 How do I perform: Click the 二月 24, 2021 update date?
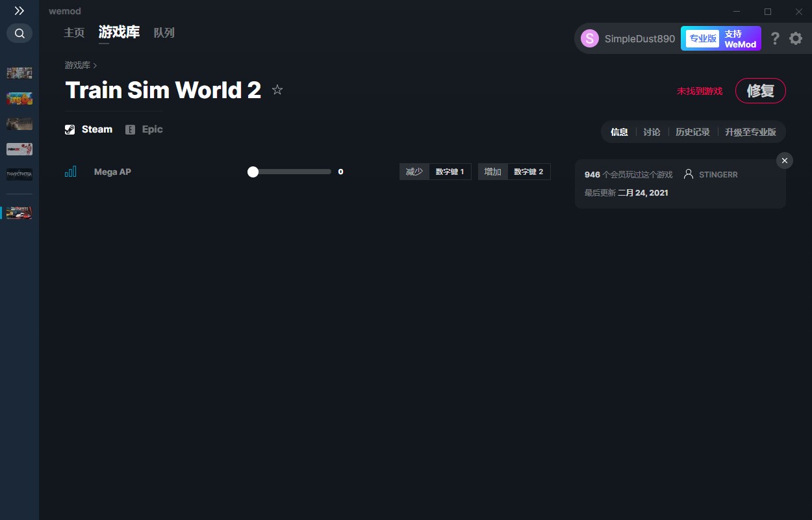[643, 192]
